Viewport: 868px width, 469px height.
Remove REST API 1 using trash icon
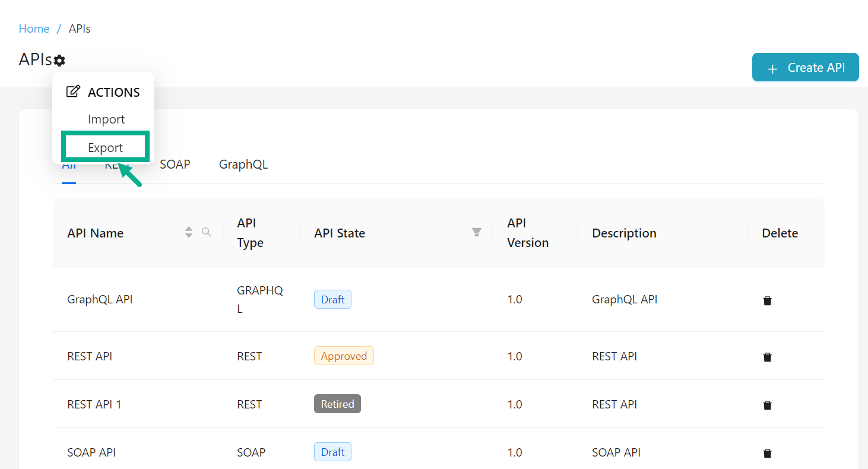point(767,405)
